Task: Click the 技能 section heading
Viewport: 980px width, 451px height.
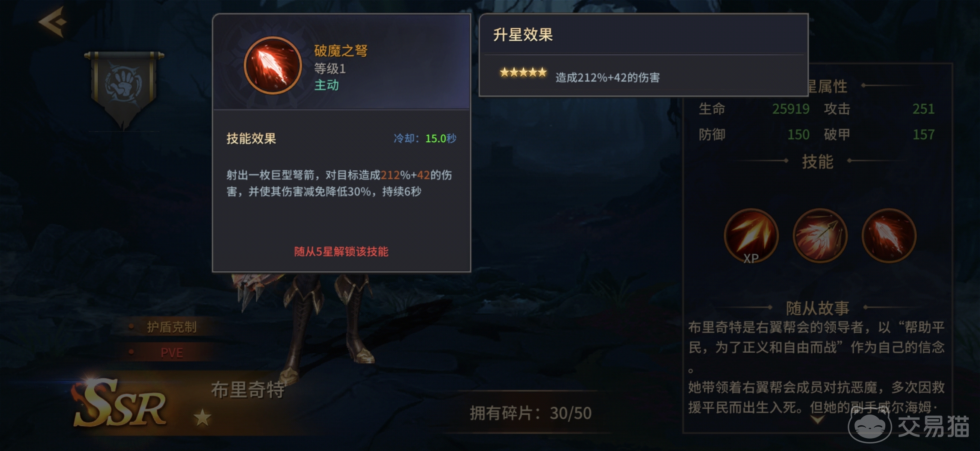Action: tap(817, 161)
